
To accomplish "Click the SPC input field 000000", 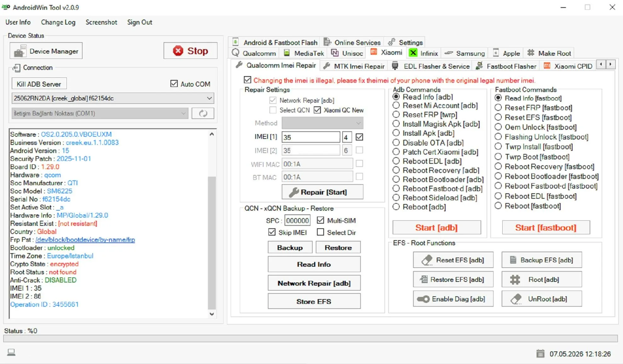I will [297, 220].
